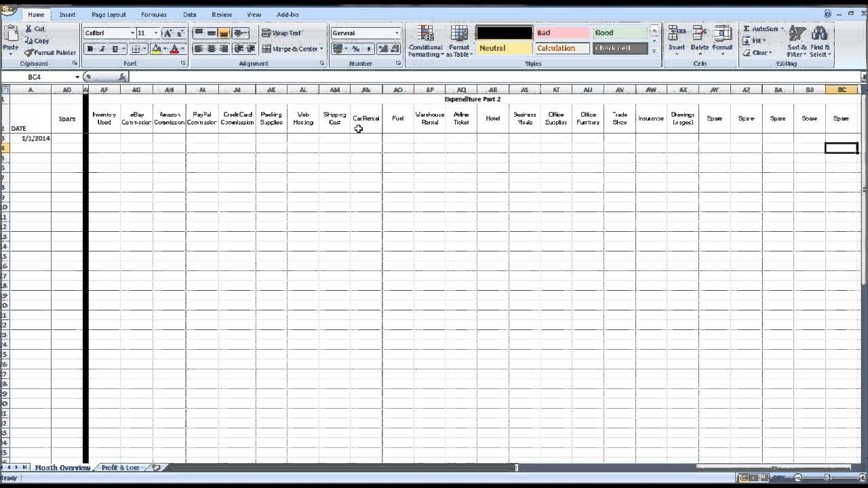The height and width of the screenshot is (488, 868).
Task: Apply the Bad cell style
Action: coord(561,33)
